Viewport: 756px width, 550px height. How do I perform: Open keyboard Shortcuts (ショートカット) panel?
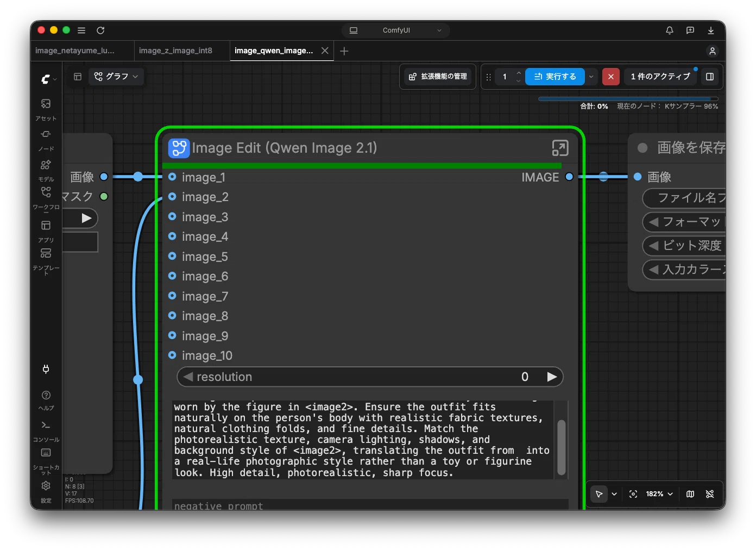[x=46, y=461]
